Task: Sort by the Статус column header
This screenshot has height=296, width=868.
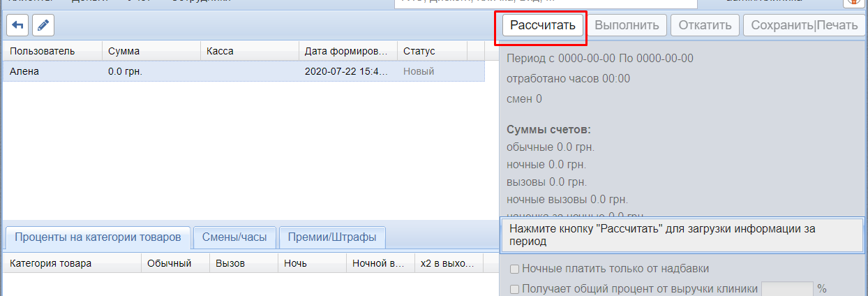Action: [431, 51]
